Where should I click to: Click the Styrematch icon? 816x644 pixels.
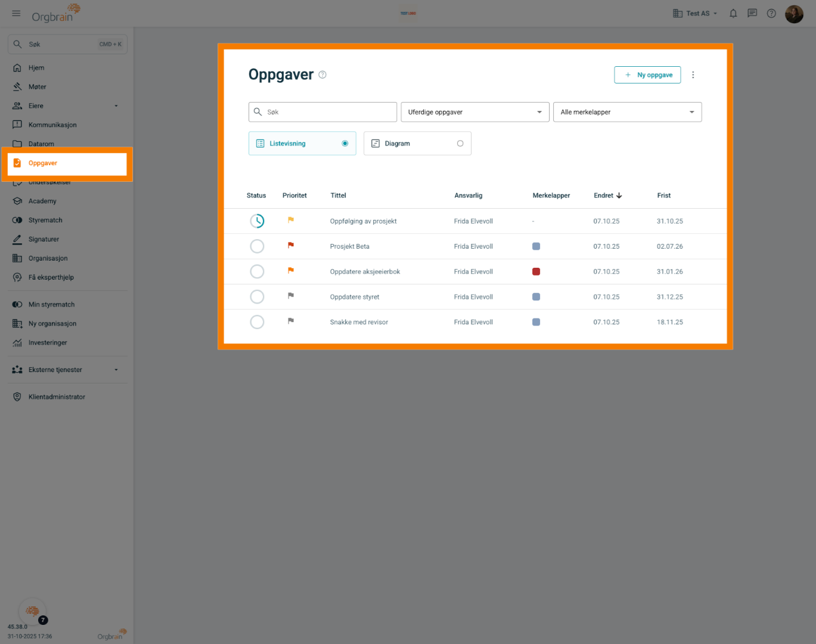pyautogui.click(x=17, y=221)
